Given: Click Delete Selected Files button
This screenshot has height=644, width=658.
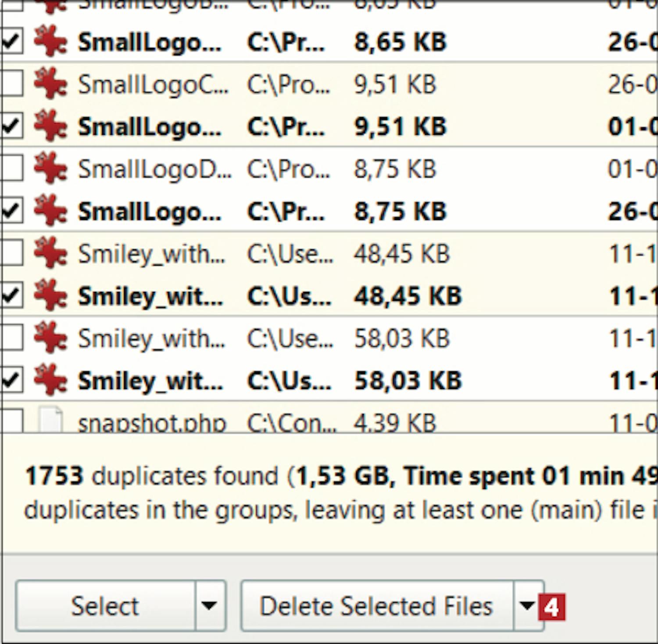Looking at the screenshot, I should click(x=377, y=606).
